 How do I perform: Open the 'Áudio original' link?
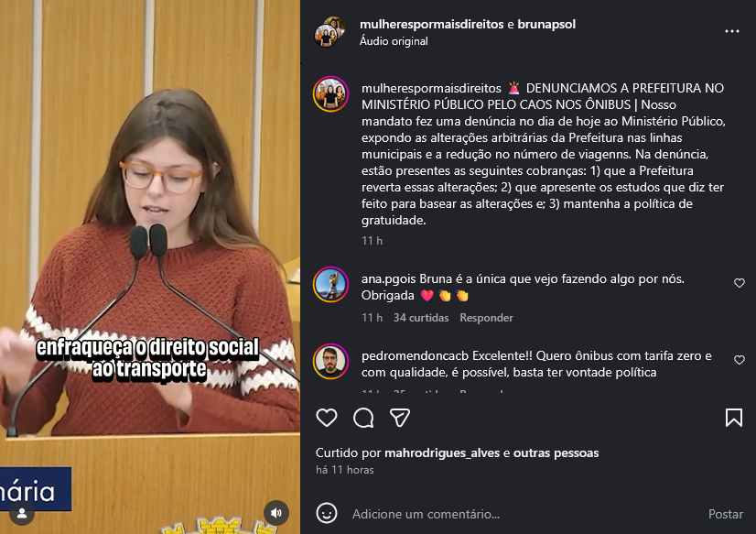coord(394,41)
